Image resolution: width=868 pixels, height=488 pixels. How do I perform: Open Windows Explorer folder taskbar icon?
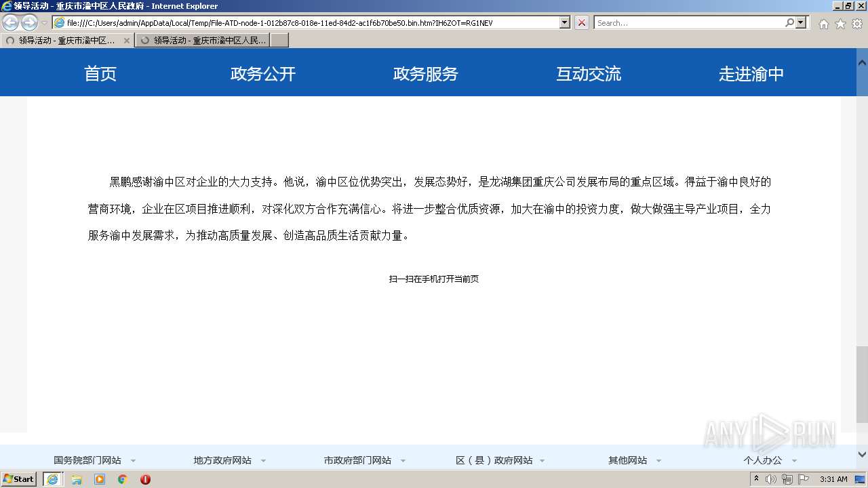coord(77,479)
